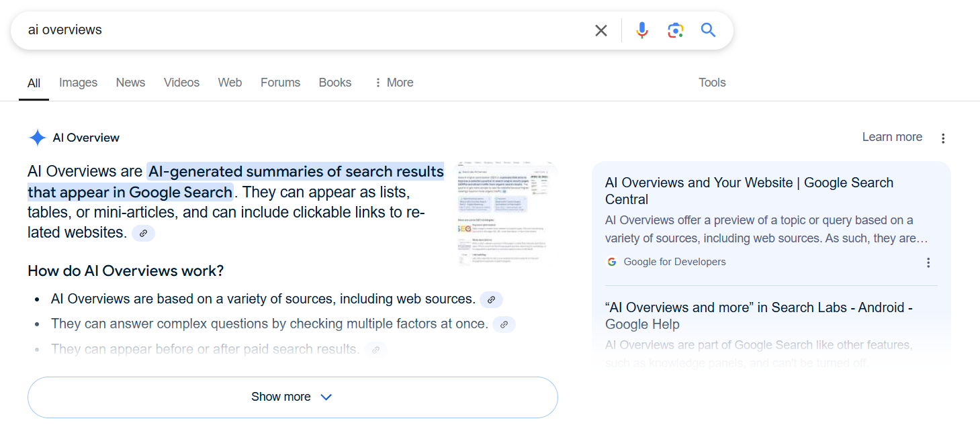Screen dimensions: 980x435
Task: Click the AI Overview preview thumbnail image
Action: [x=507, y=214]
